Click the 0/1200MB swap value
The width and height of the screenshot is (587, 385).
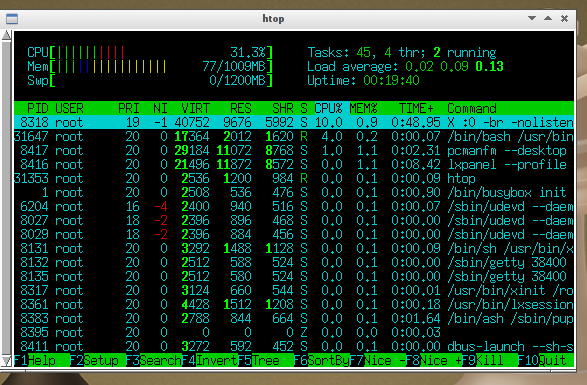click(237, 81)
